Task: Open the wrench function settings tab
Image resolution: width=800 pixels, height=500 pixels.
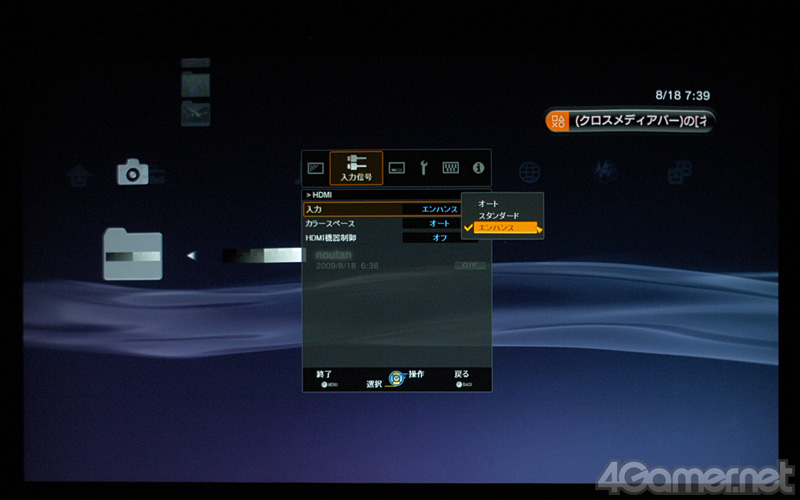Action: 423,168
